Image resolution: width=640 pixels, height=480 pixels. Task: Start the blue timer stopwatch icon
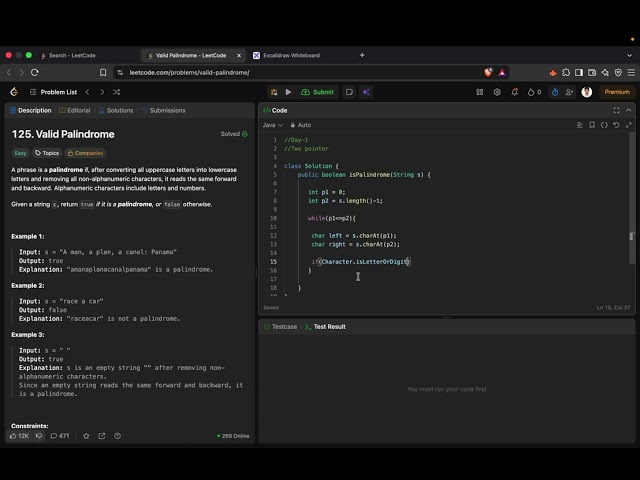(555, 92)
